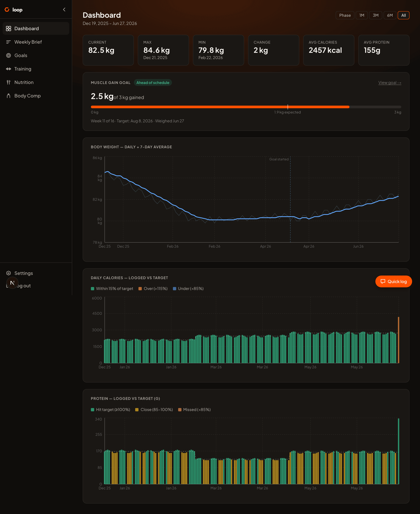Click the Week 11 of 16 status line
The image size is (420, 514).
(x=137, y=121)
